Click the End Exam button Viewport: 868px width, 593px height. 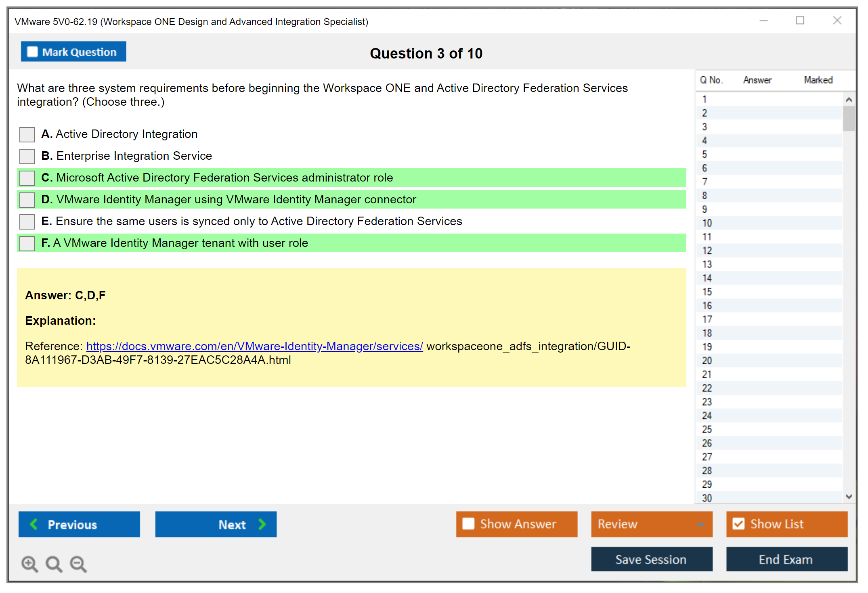tap(786, 559)
